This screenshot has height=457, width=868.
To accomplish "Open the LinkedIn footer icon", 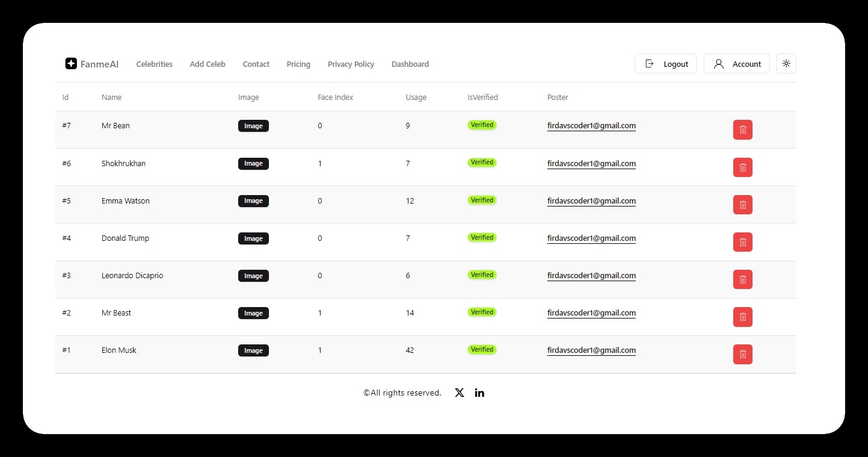I will tap(479, 393).
